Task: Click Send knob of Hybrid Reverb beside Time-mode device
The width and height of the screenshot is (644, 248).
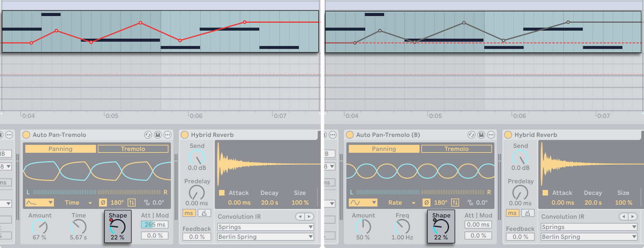Action: click(197, 157)
